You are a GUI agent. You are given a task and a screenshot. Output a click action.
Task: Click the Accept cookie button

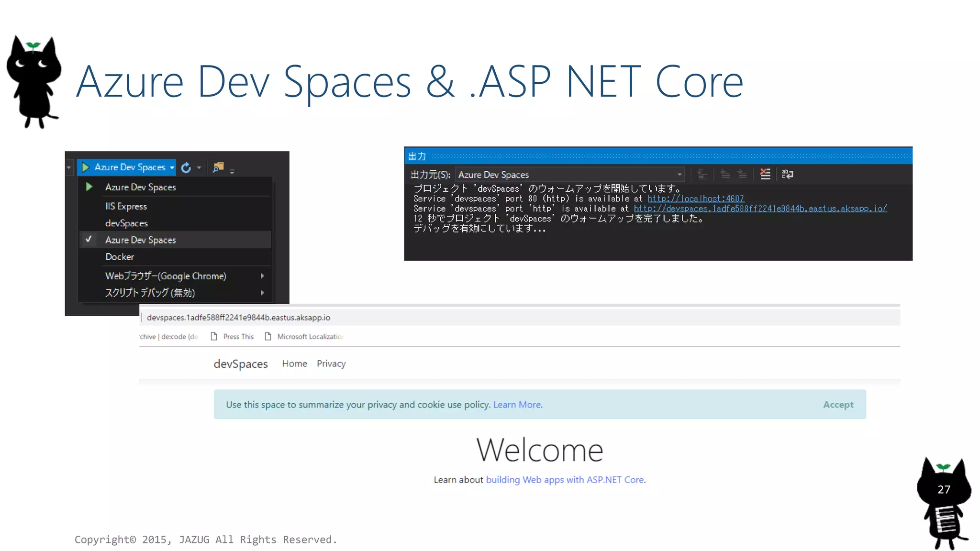point(838,405)
